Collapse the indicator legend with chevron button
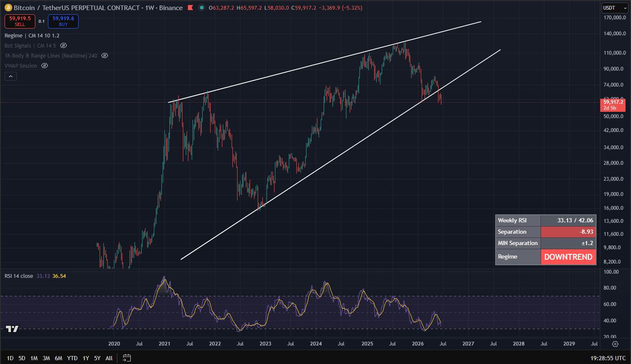The height and width of the screenshot is (364, 631). tap(11, 76)
